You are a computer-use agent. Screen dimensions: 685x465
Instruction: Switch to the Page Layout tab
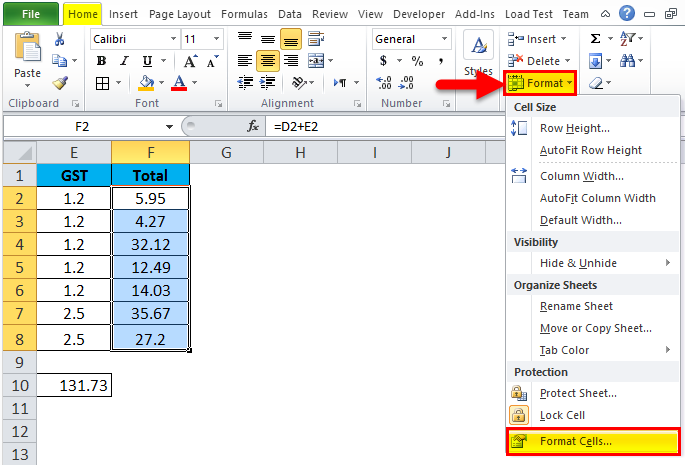180,14
